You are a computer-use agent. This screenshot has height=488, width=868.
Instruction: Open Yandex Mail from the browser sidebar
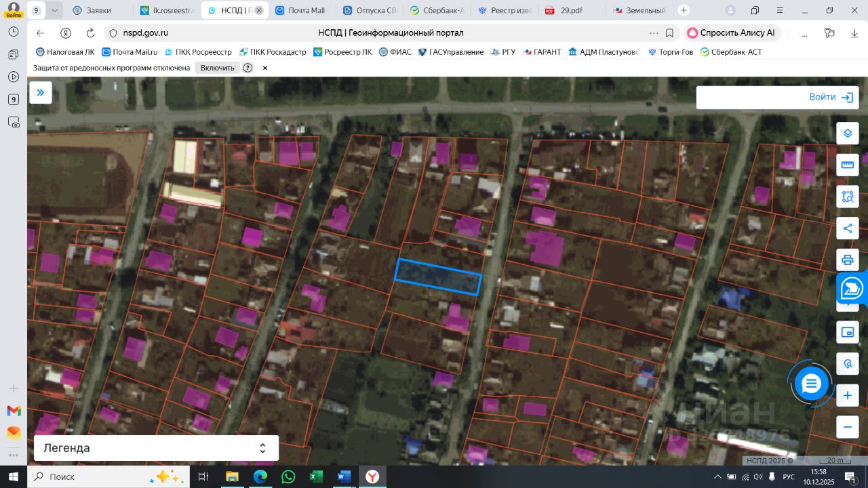(x=14, y=432)
